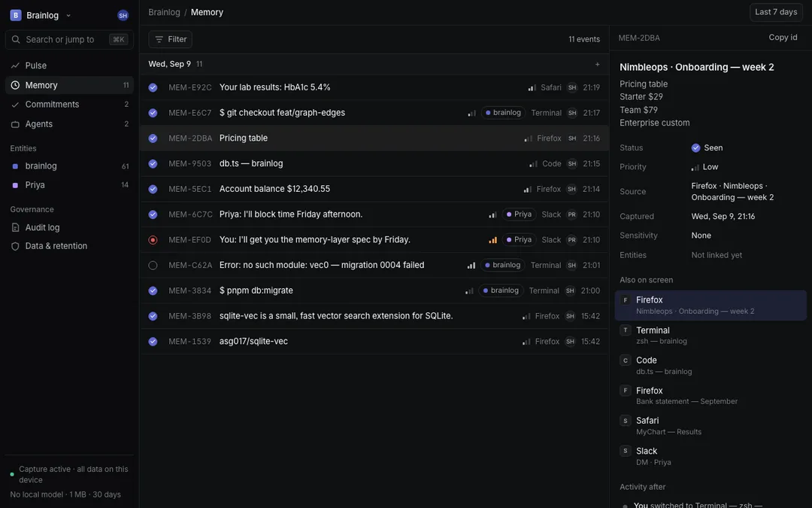Click the 11 events count label

584,39
